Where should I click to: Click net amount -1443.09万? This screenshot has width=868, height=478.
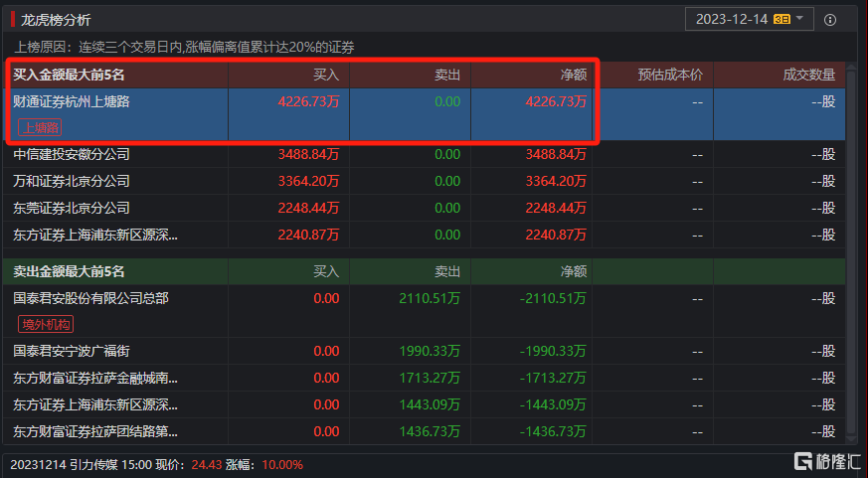(553, 405)
